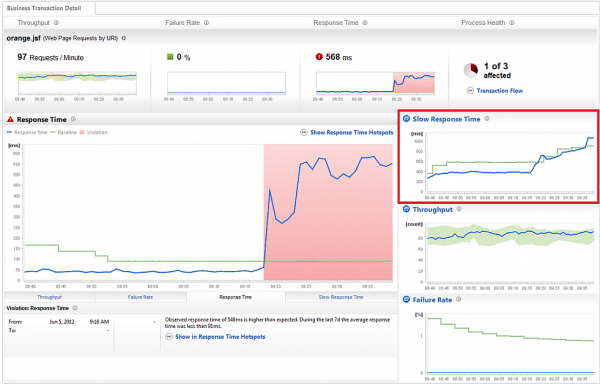
Task: Click the red alert icon next to 568 ms
Action: pos(319,57)
